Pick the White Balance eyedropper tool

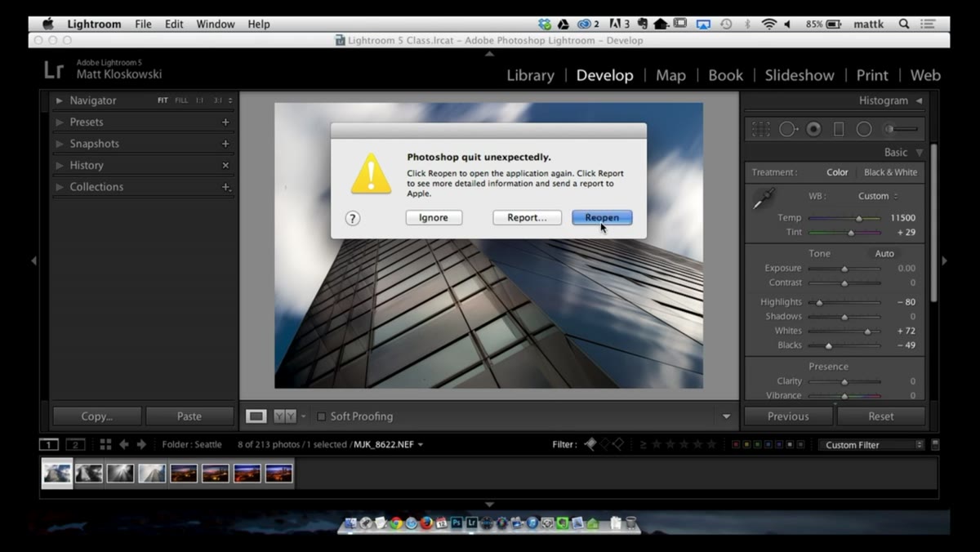(x=764, y=198)
